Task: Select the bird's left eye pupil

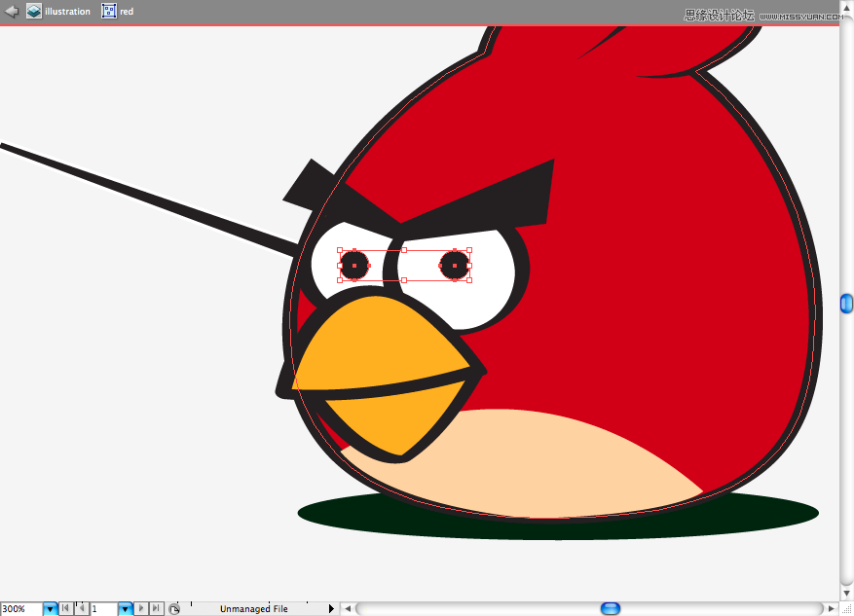Action: (354, 266)
